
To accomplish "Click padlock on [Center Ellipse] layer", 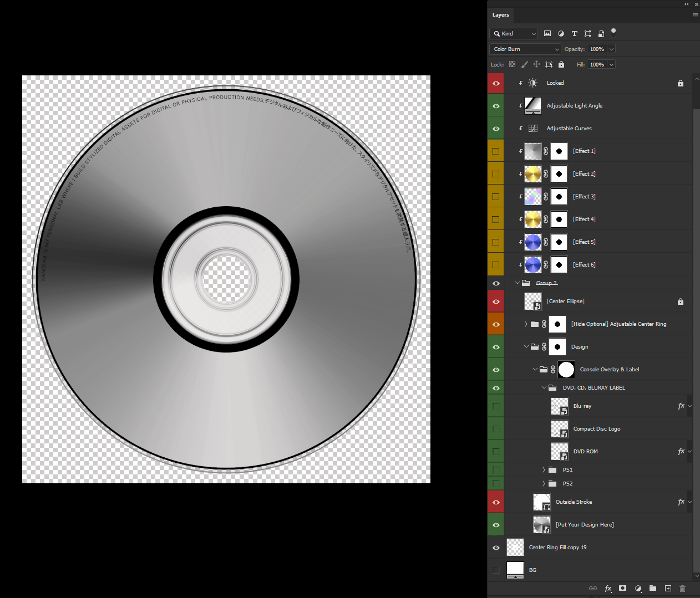I will [x=681, y=301].
